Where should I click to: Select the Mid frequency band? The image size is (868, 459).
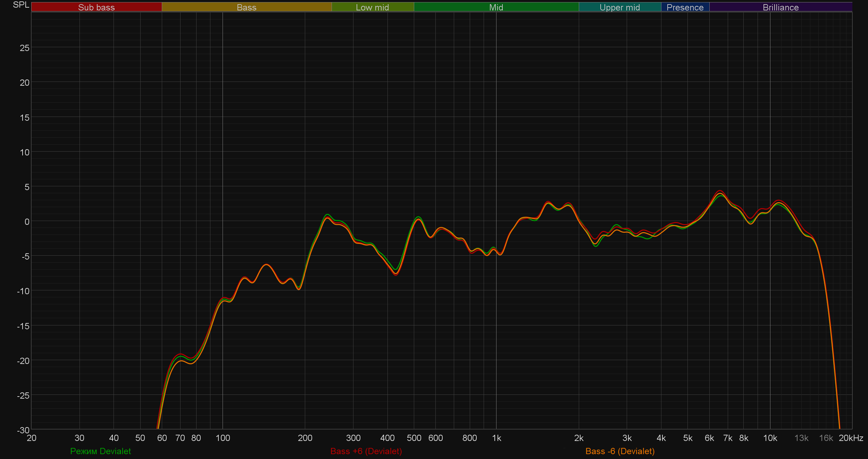click(496, 7)
